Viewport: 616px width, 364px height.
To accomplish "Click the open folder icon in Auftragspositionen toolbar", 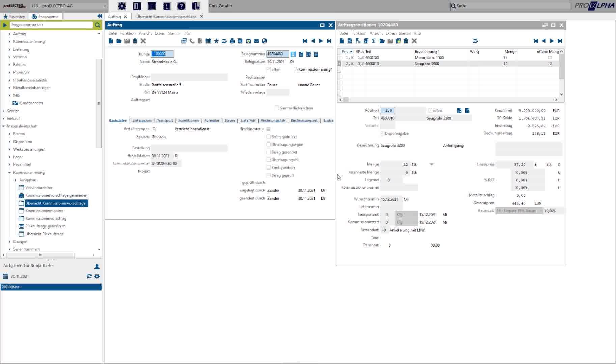I will click(382, 41).
